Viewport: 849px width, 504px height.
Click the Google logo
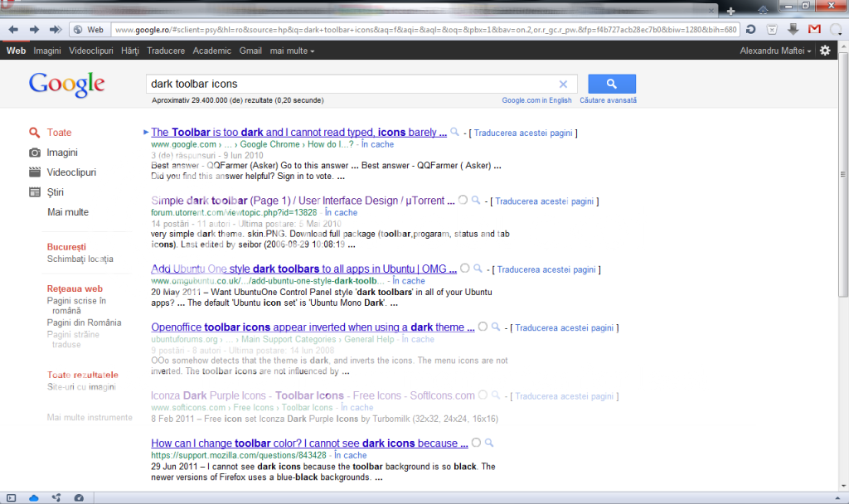[x=66, y=84]
